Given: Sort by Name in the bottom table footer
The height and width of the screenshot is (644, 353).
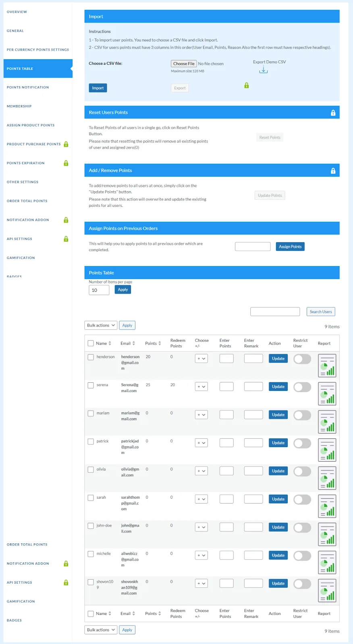Looking at the screenshot, I should (x=104, y=613).
